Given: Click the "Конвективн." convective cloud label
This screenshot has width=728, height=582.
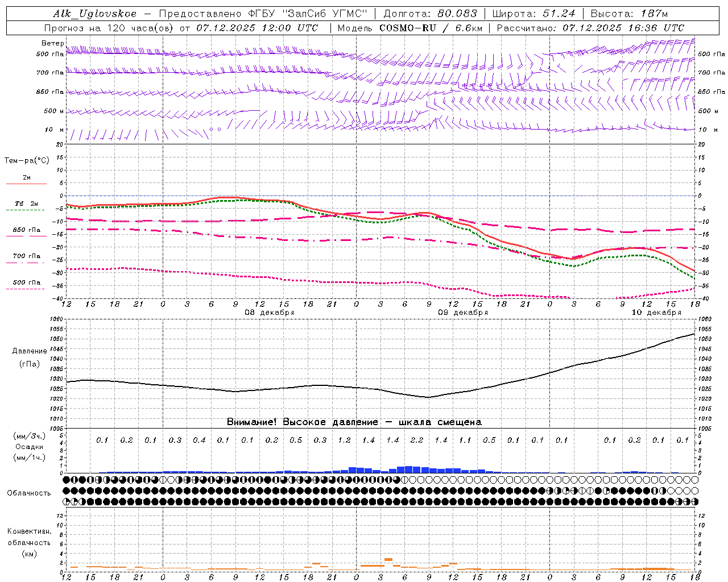Looking at the screenshot, I should click(29, 531).
